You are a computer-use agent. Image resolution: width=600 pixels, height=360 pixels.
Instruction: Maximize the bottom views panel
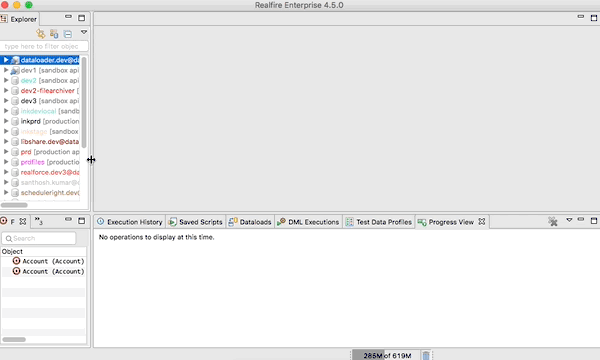[x=594, y=221]
